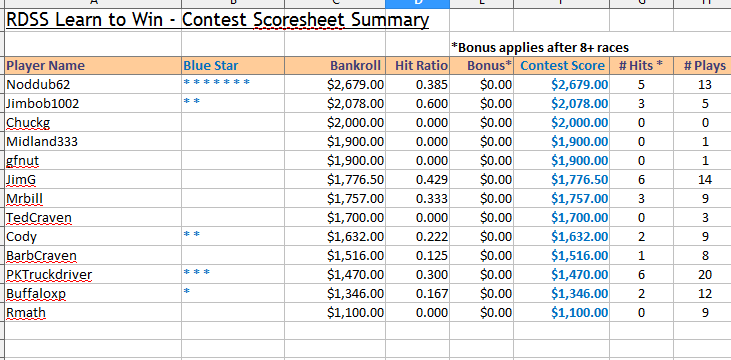Click PKTruckdriver's contest score $1,470.00
This screenshot has height=360, width=731.
562,275
